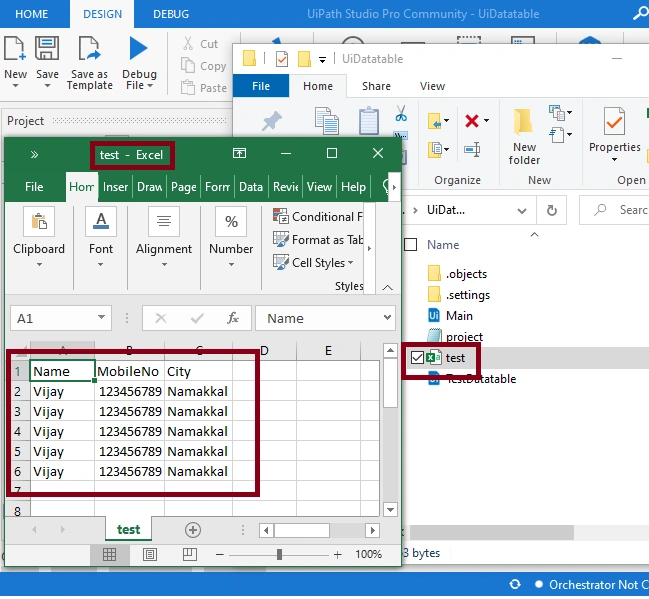Click Paste in UiPath ribbon
The width and height of the screenshot is (649, 599).
coord(204,88)
